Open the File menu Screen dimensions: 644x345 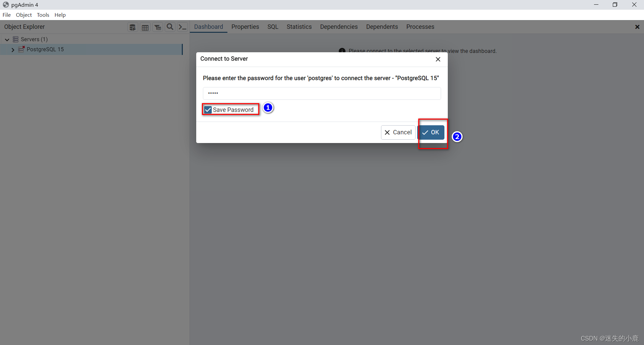pyautogui.click(x=7, y=15)
